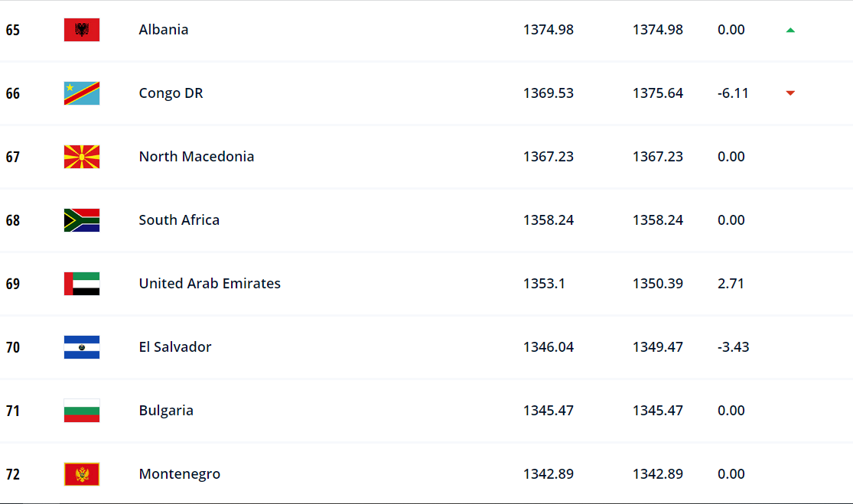Open the North Macedonia team page

(197, 157)
